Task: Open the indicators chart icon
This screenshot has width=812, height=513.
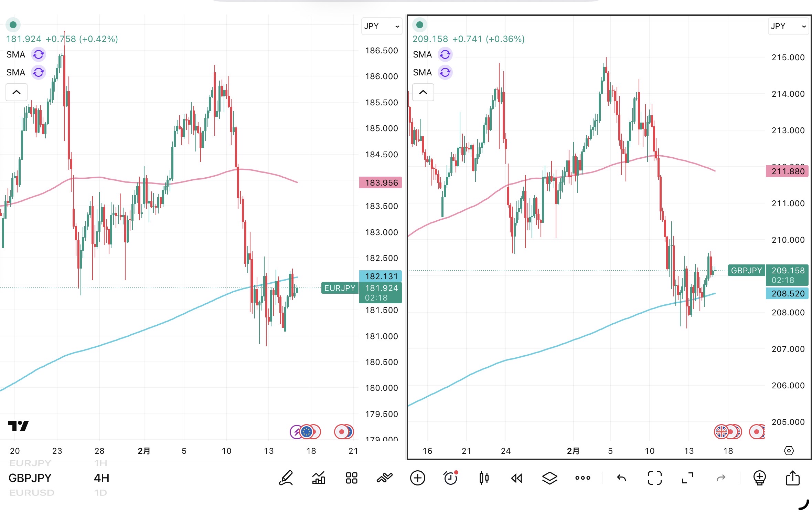Action: (x=319, y=478)
